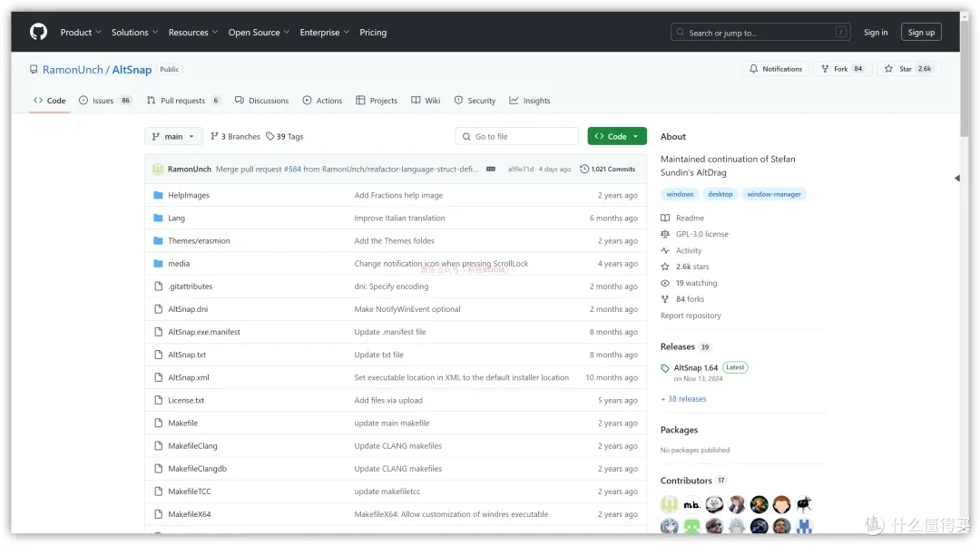
Task: Open the green Code dropdown button
Action: [617, 136]
